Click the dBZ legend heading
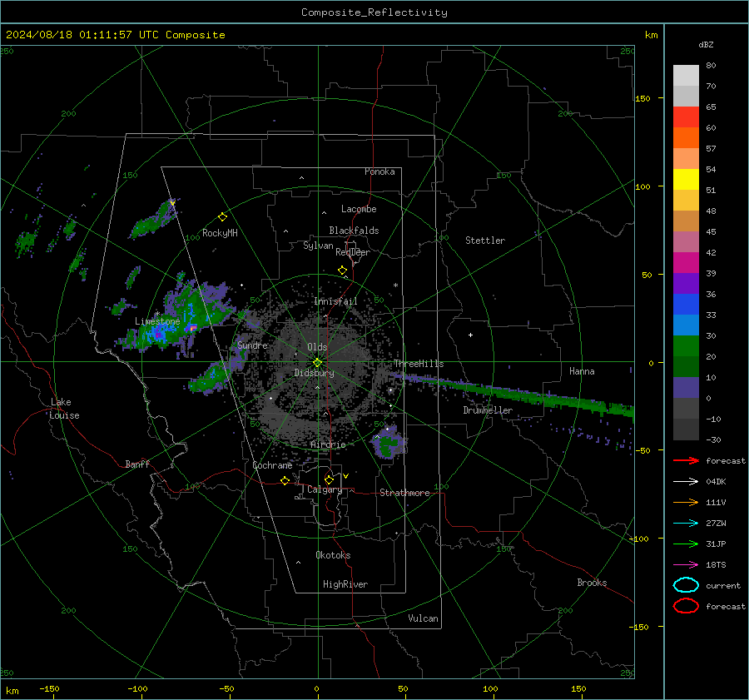 click(706, 44)
